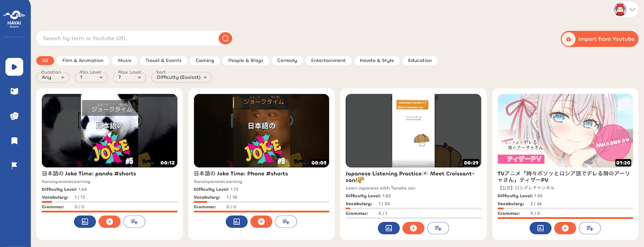Select the All category filter

tap(45, 60)
